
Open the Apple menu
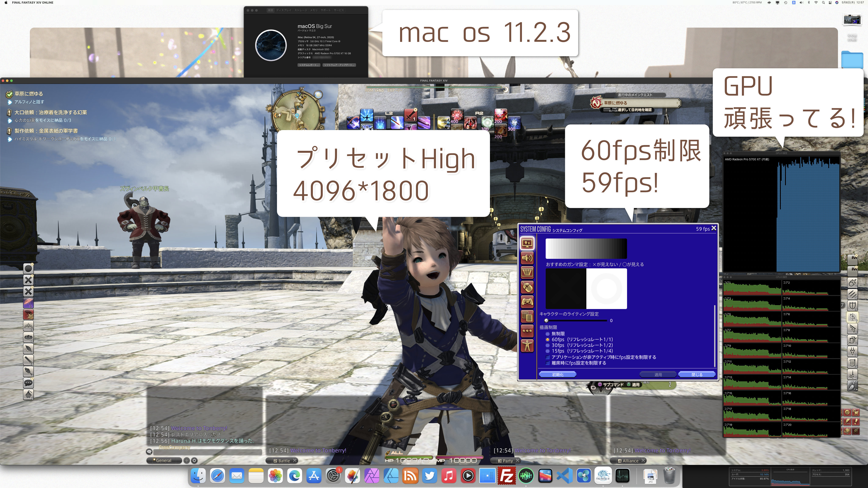6,2
